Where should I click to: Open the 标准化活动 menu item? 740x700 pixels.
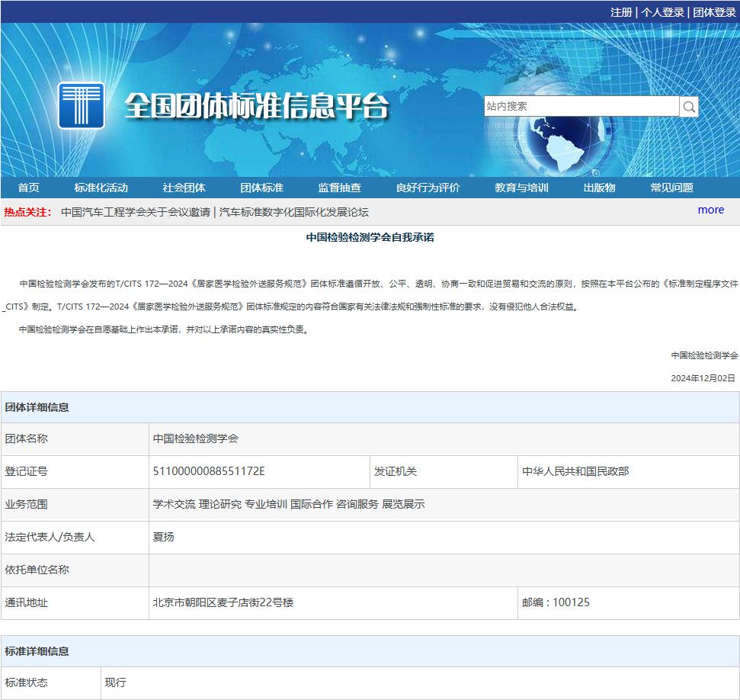tap(101, 188)
